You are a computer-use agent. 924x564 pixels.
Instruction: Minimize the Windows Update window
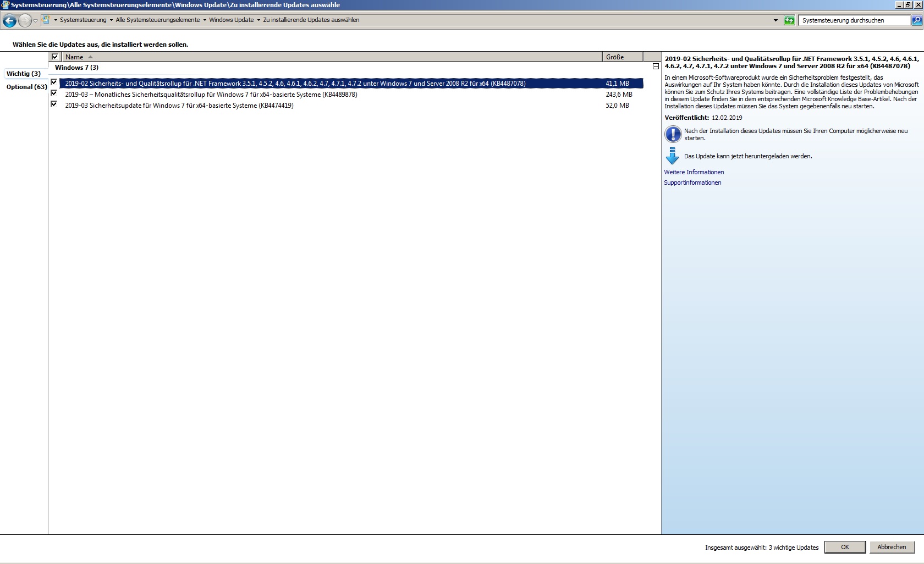click(x=899, y=4)
